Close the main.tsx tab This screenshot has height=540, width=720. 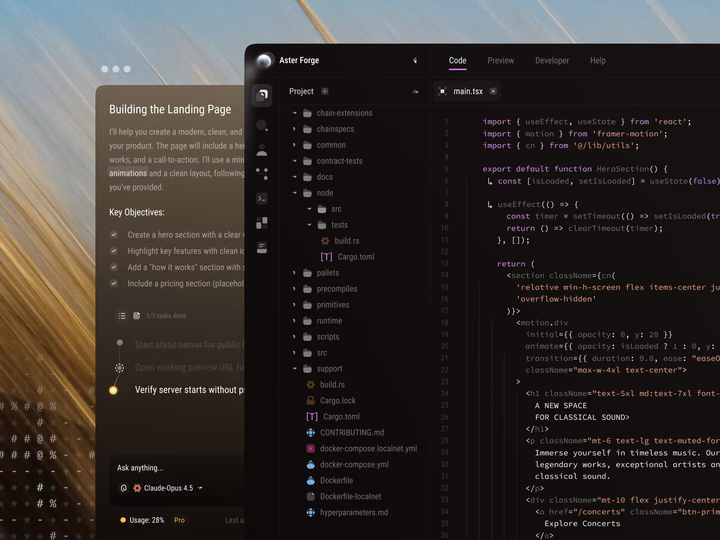[x=493, y=91]
